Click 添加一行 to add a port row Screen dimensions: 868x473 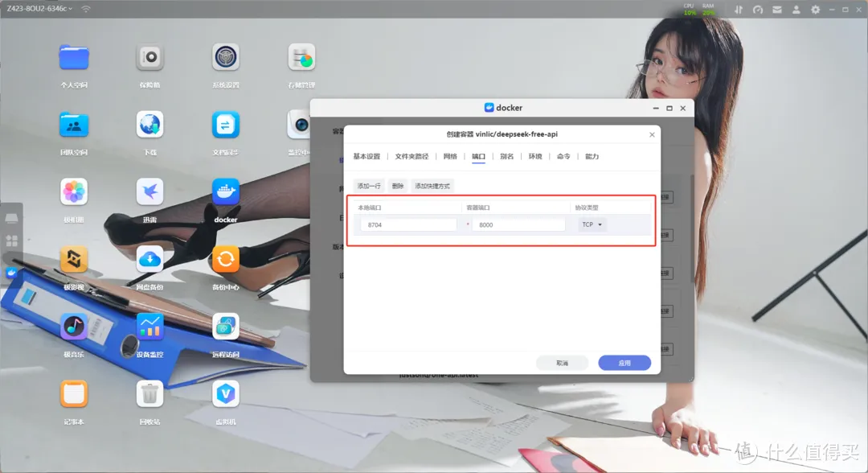(x=369, y=185)
